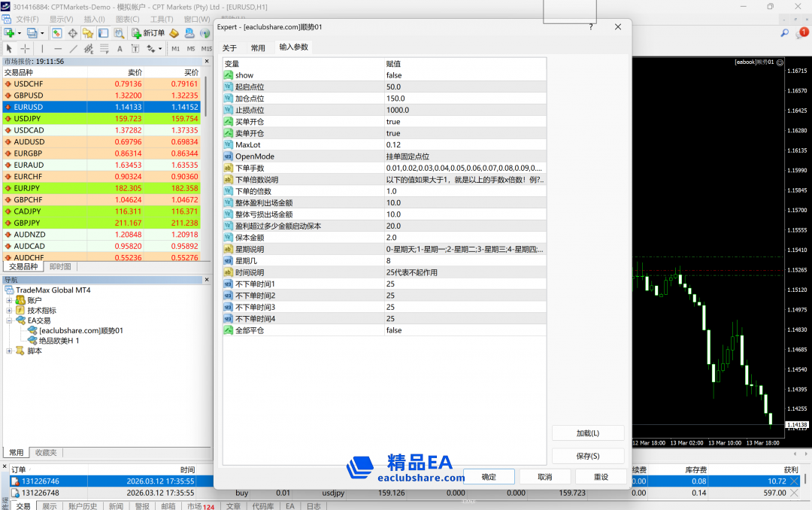Choose the trendline drawing tool
812x510 pixels.
(73, 49)
